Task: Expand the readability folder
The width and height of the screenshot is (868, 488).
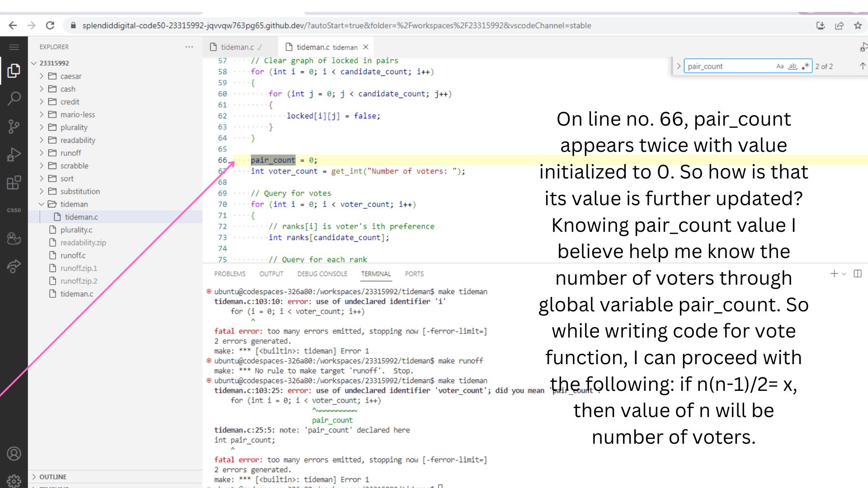Action: tap(42, 140)
